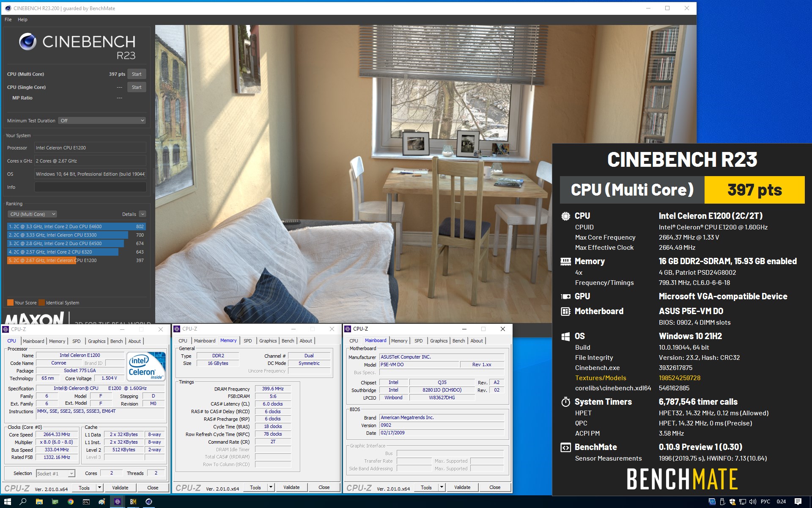Open the Windows Start menu
This screenshot has height=508, width=812.
tap(7, 502)
